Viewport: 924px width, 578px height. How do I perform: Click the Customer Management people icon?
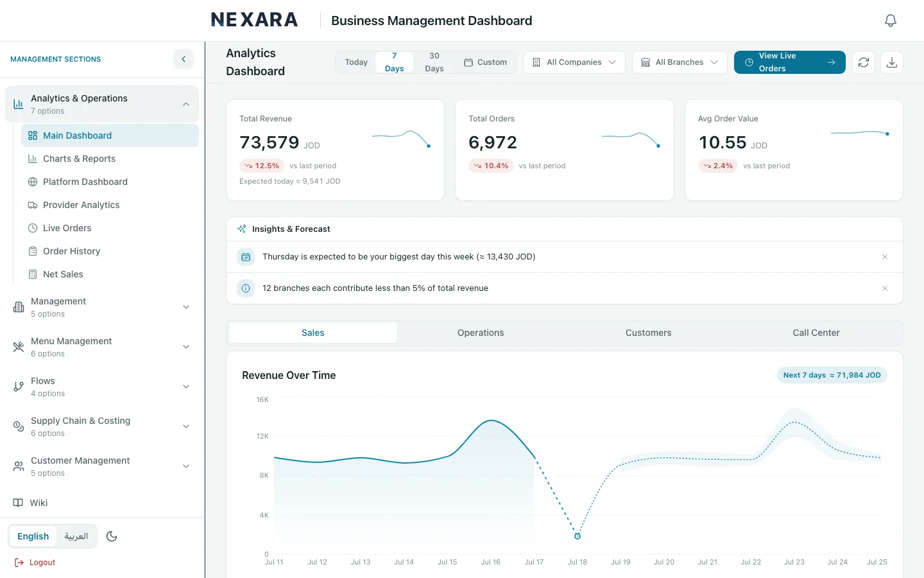point(19,466)
